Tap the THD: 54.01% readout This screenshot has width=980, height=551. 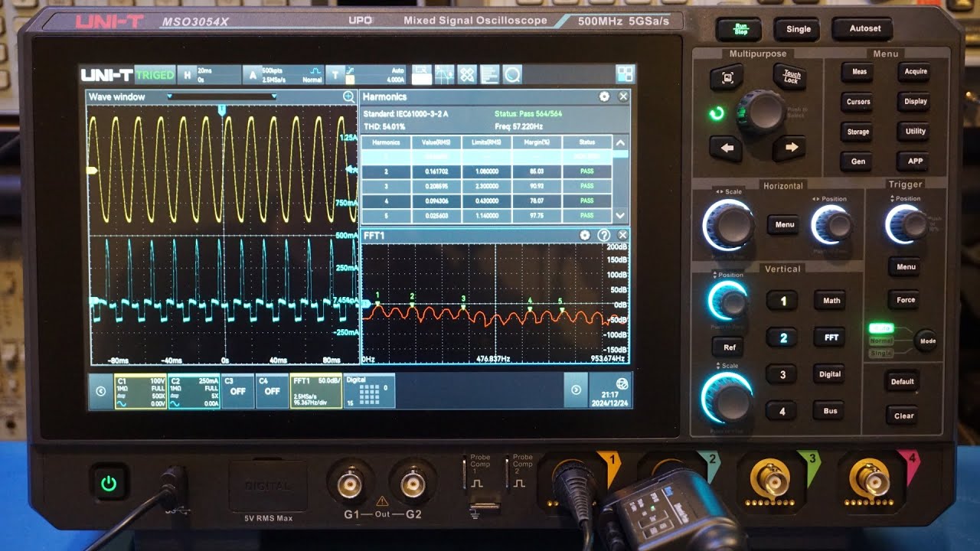(x=384, y=126)
